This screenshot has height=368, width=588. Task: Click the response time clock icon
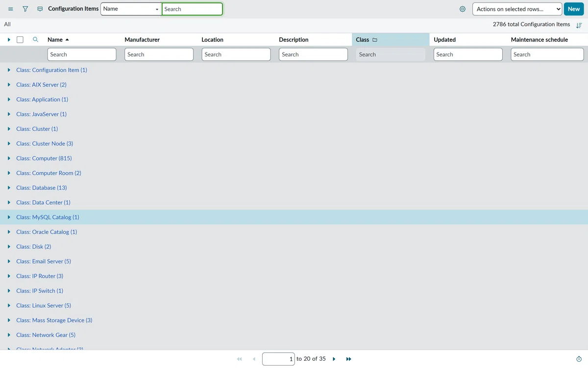point(579,359)
